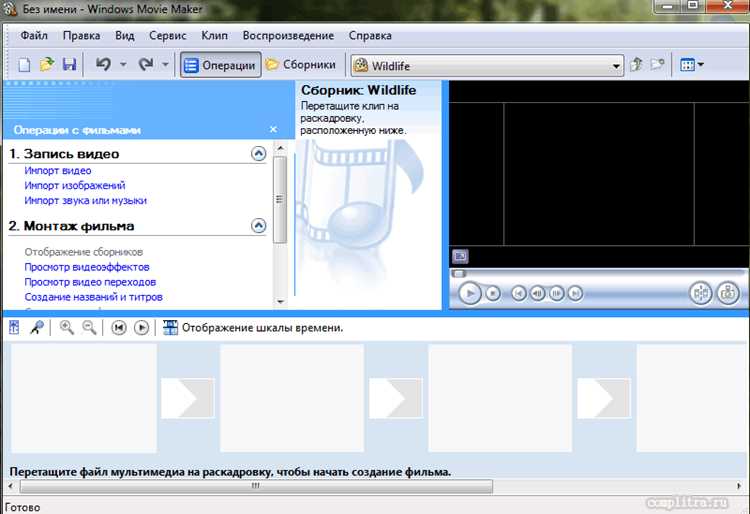Image resolution: width=750 pixels, height=514 pixels.
Task: Close the Операции с фильмами pane
Action: 273,129
